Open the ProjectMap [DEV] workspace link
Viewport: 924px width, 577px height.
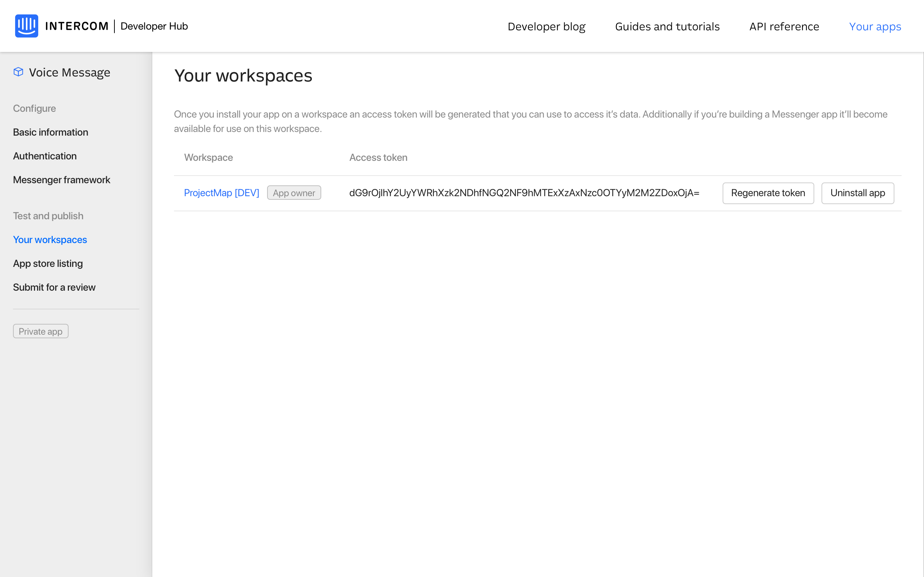pos(222,193)
